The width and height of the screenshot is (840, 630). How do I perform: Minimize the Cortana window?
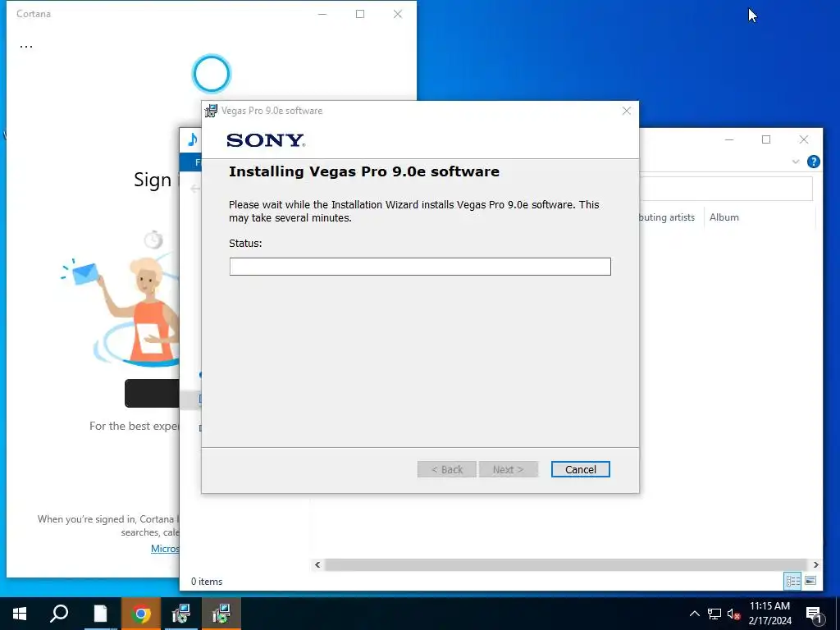322,14
